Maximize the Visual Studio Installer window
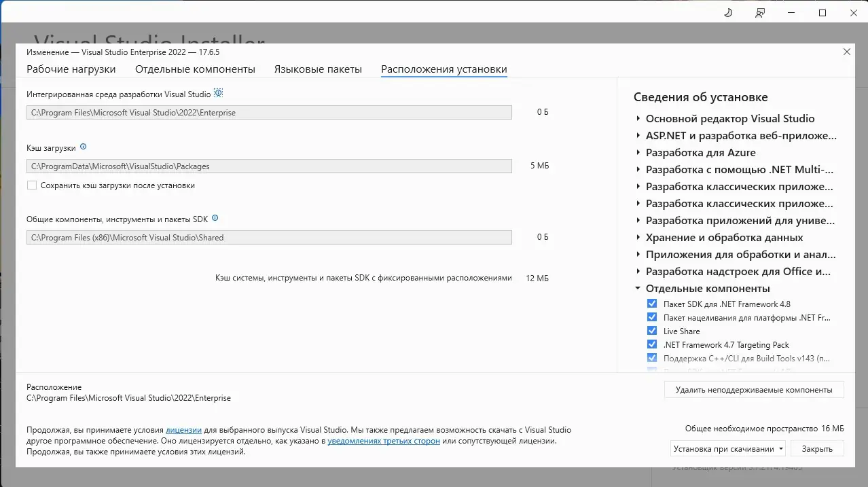This screenshot has height=487, width=868. [822, 13]
